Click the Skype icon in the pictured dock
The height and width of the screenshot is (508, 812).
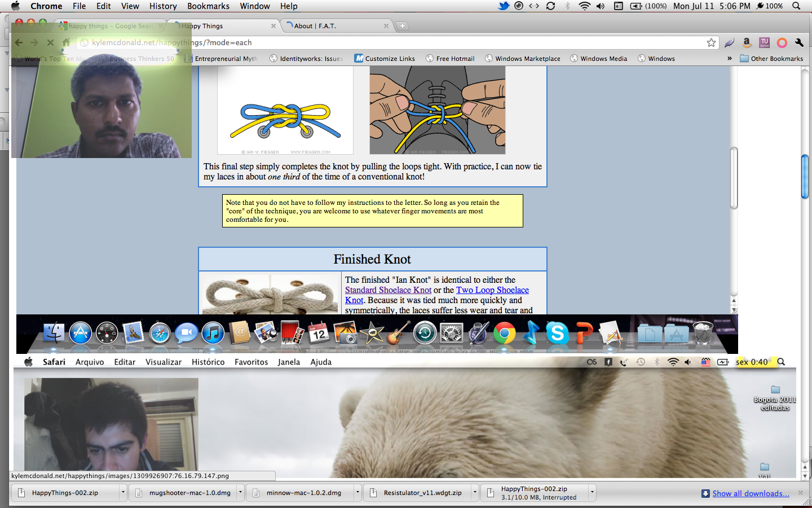pos(557,333)
